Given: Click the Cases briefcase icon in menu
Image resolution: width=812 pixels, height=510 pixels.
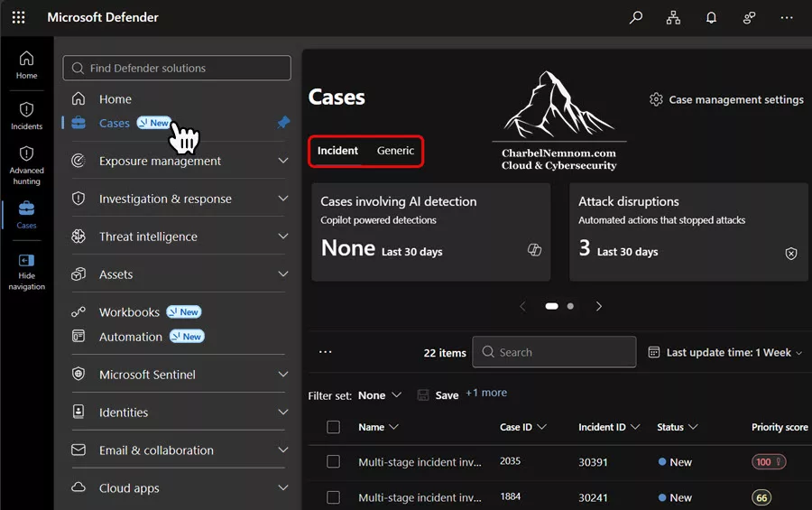Looking at the screenshot, I should tap(78, 123).
